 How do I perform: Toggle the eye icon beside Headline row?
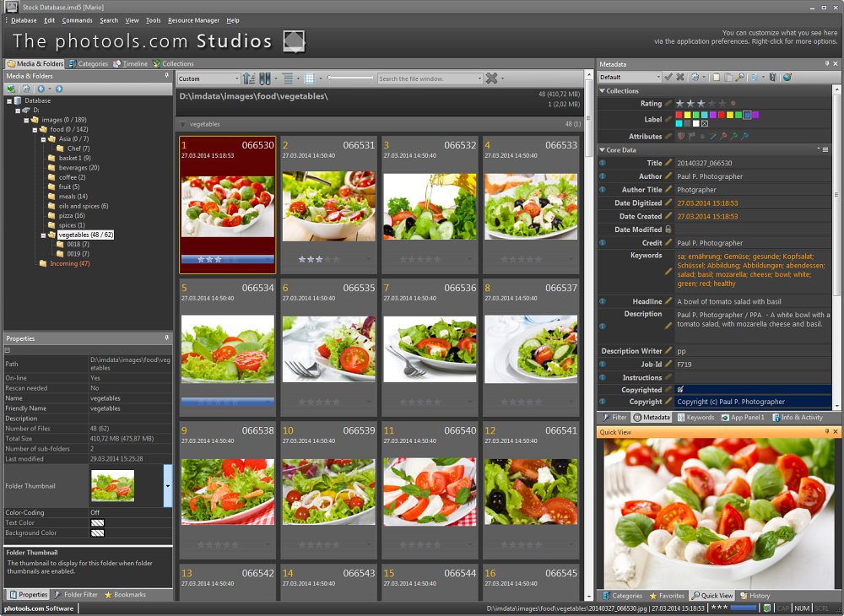pos(603,301)
